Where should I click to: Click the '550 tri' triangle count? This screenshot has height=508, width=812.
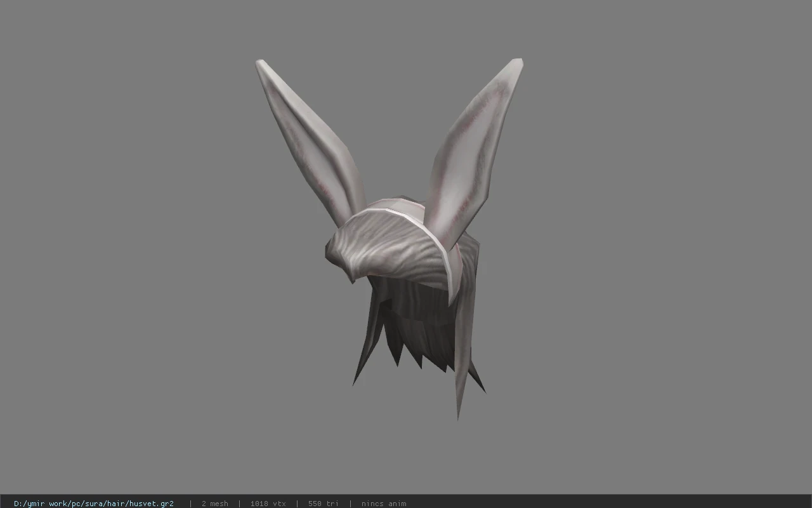point(324,504)
